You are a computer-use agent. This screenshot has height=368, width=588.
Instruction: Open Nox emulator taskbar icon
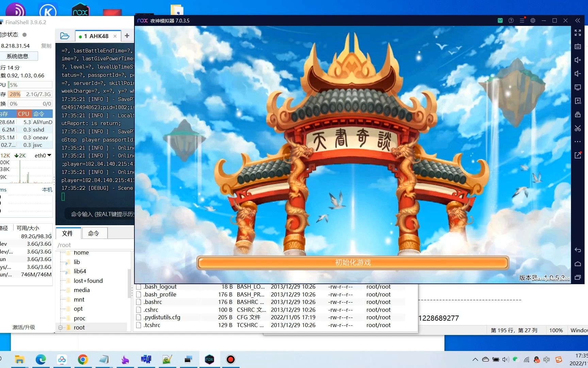(x=209, y=359)
